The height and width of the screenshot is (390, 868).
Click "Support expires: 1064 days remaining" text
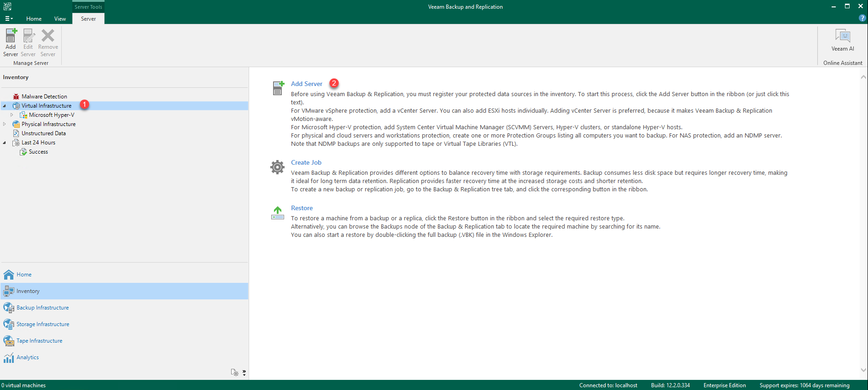(x=804, y=385)
